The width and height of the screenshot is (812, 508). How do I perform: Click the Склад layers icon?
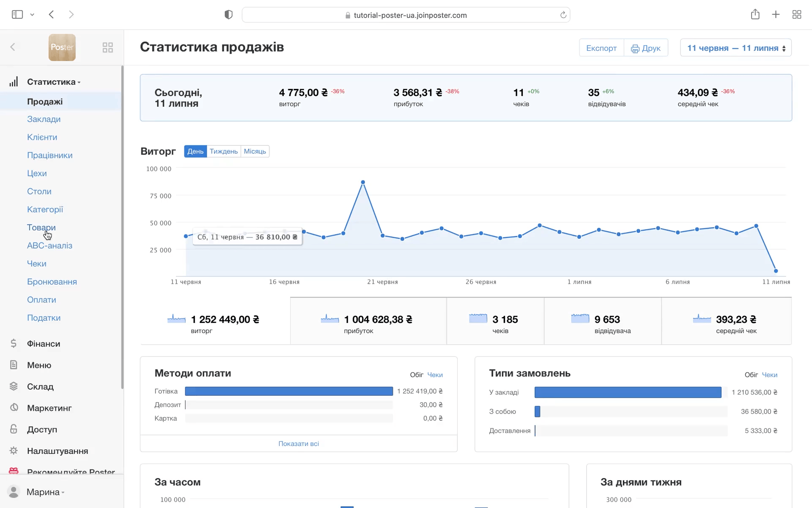coord(14,386)
